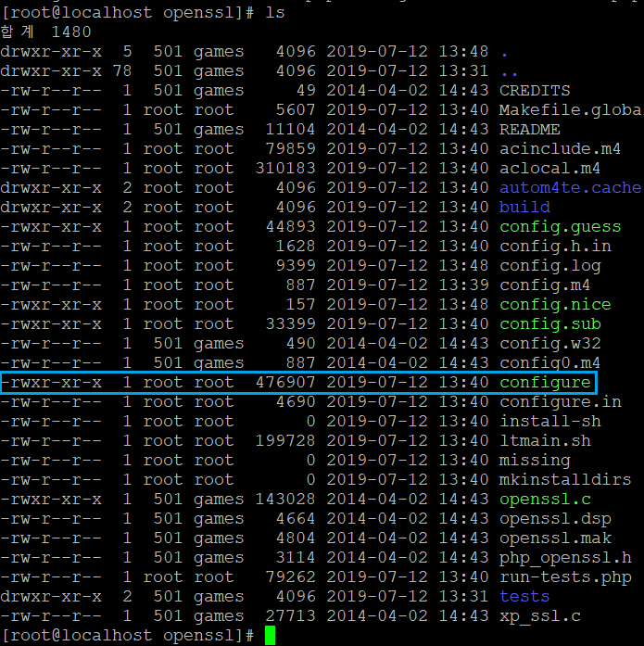
Task: Click the file size 3114
Action: pyautogui.click(x=296, y=558)
